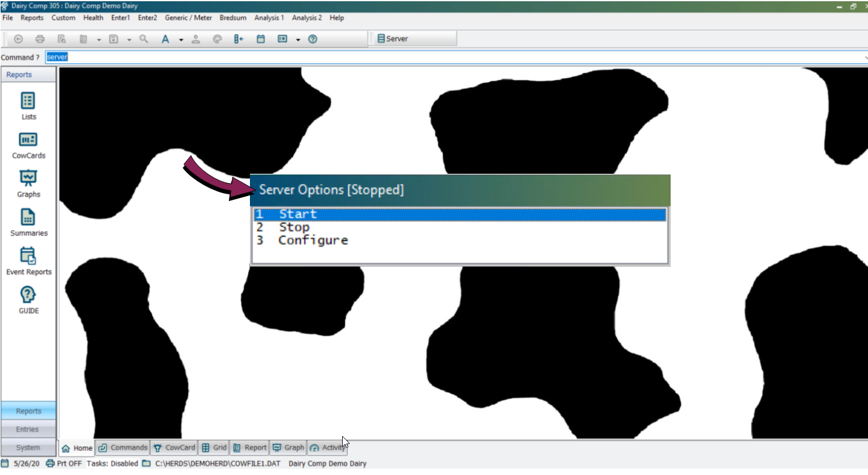Open the Reports menu
Screen dimensions: 868x475
tap(32, 18)
